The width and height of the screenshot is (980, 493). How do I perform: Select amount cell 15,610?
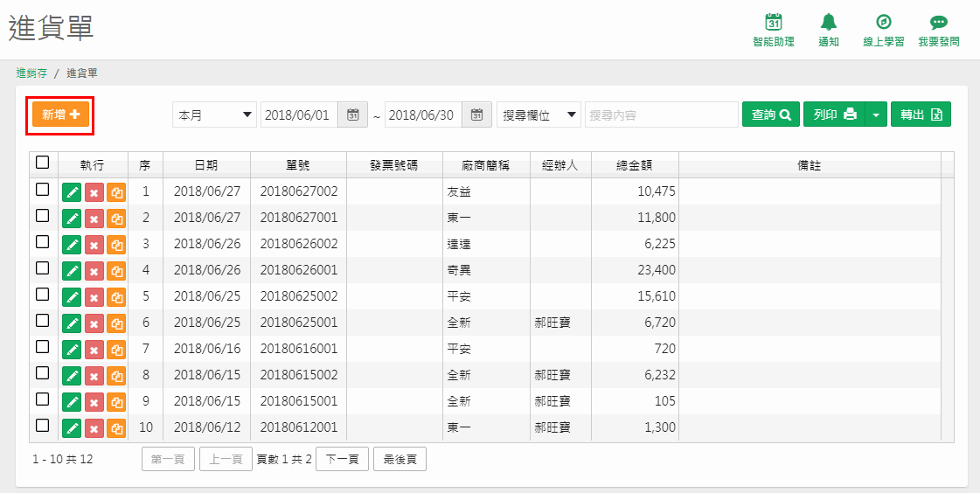(x=635, y=297)
